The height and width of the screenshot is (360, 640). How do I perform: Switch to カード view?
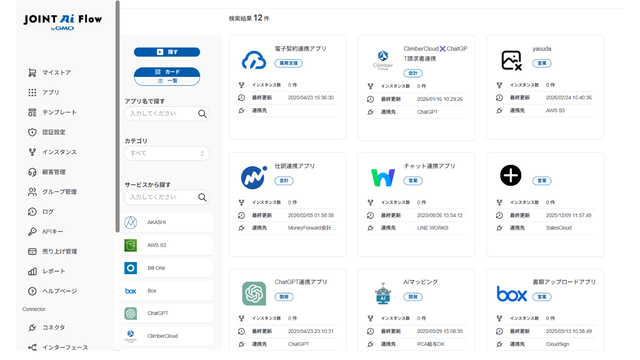(167, 72)
